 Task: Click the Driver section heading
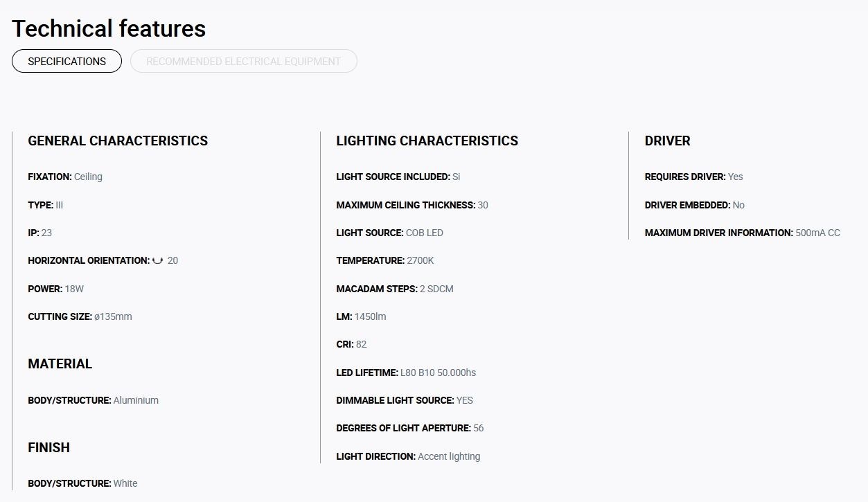pyautogui.click(x=667, y=141)
